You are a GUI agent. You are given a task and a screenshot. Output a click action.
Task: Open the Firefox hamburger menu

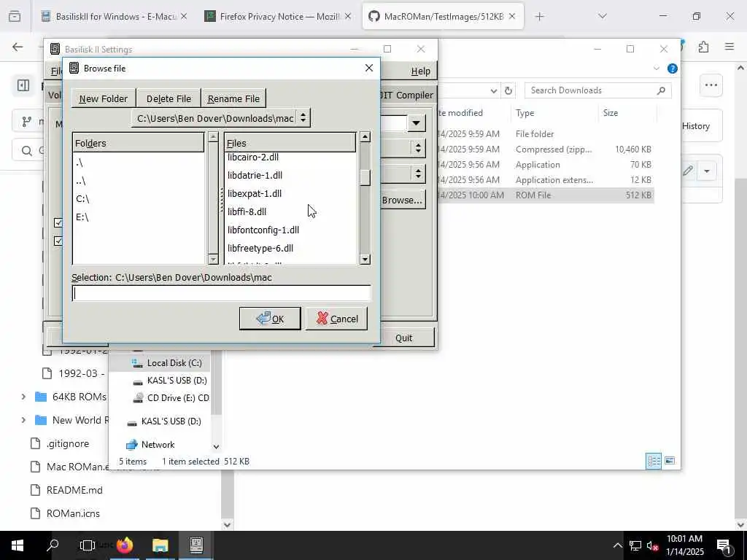[729, 47]
